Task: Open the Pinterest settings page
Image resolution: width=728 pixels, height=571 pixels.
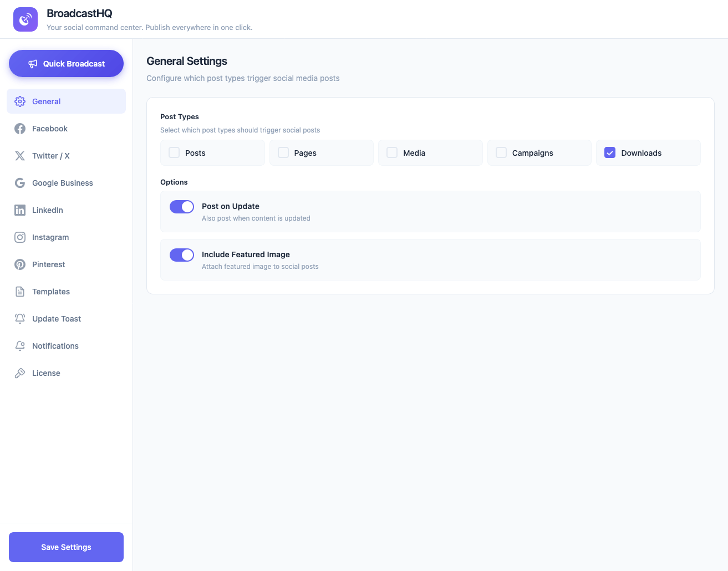Action: (20, 264)
